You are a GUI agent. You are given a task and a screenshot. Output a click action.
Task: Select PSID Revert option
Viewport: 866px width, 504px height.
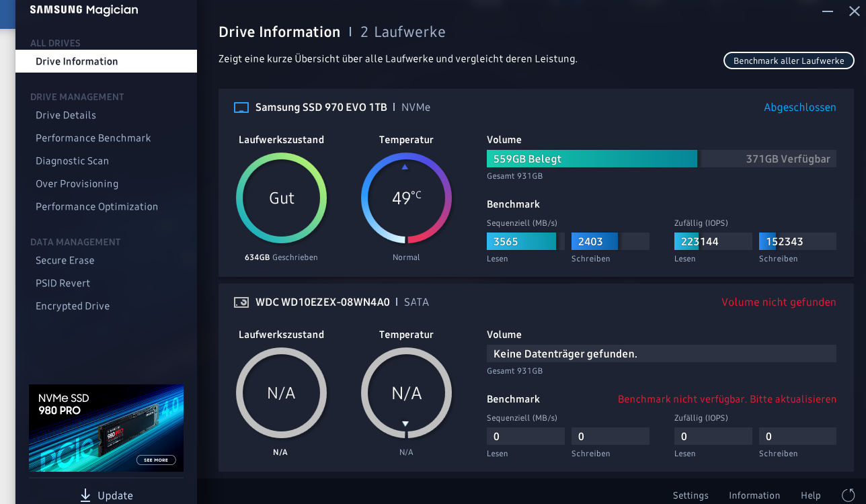click(x=63, y=283)
